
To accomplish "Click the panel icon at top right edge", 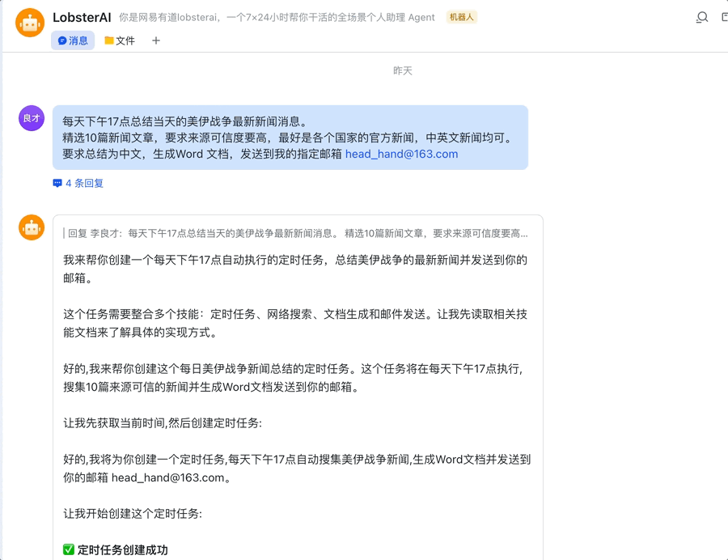I will 724,17.
